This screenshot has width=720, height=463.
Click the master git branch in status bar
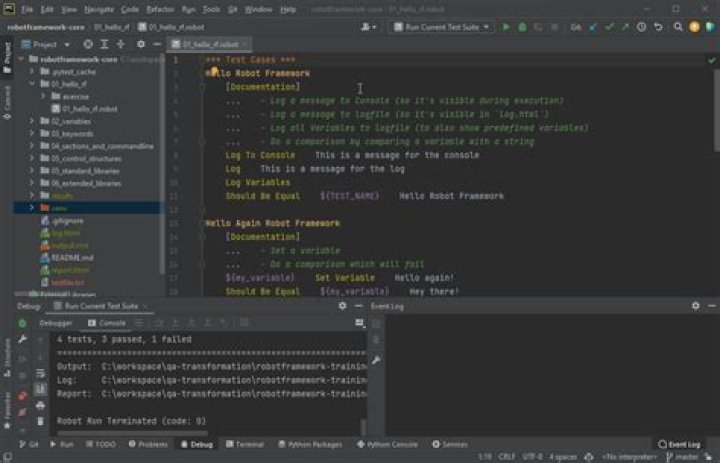[x=682, y=457]
